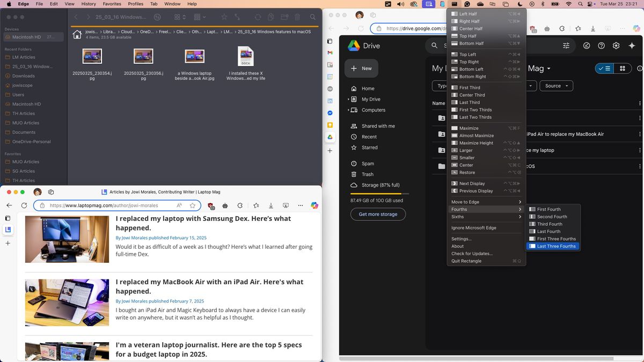Image resolution: width=644 pixels, height=362 pixels.
Task: Open the History menu in Edge menu bar
Action: [88, 4]
